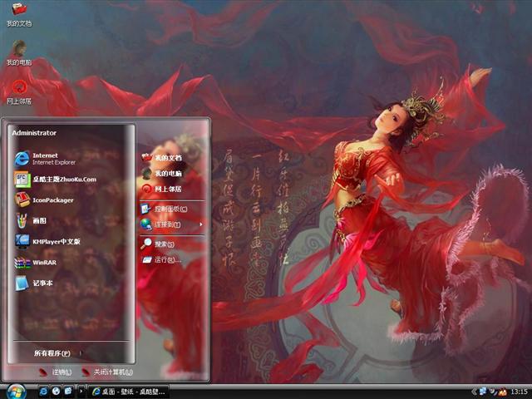Open the 我的文档 desktop icon

(19, 13)
